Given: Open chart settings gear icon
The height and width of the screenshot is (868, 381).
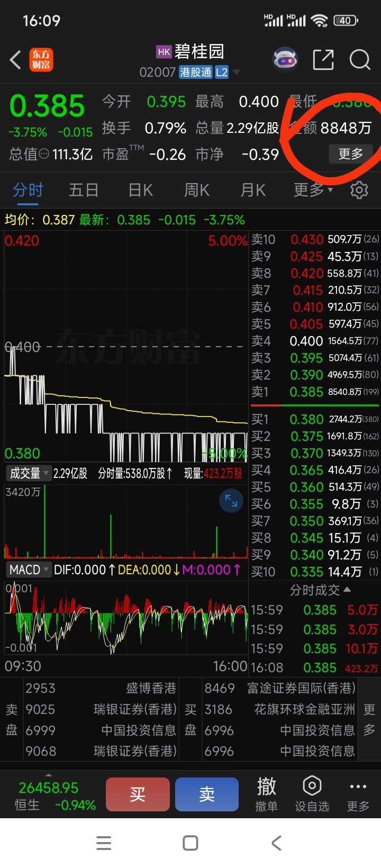Looking at the screenshot, I should (x=359, y=189).
